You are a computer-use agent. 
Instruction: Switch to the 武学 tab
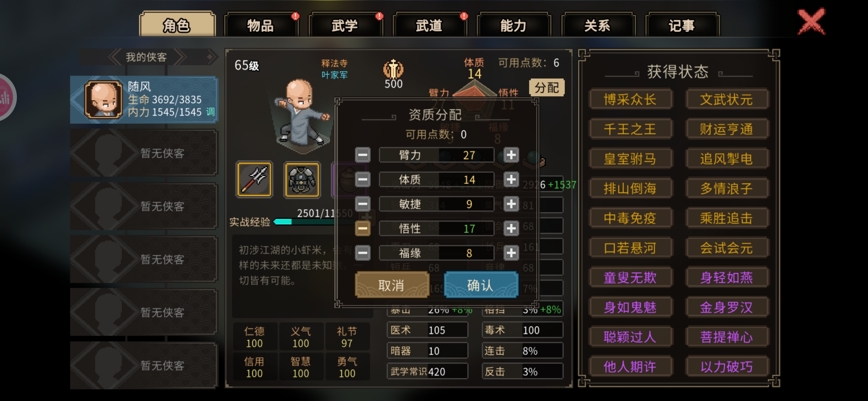click(x=345, y=25)
